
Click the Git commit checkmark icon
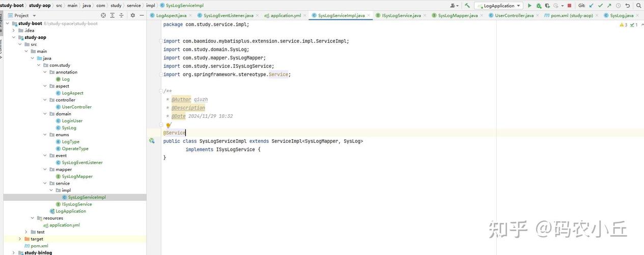600,6
